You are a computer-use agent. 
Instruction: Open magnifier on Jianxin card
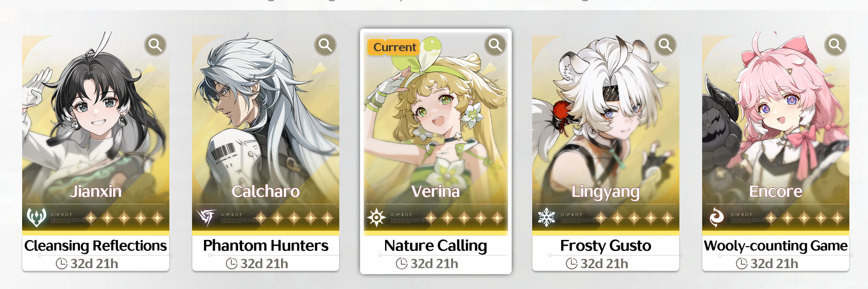pos(155,45)
